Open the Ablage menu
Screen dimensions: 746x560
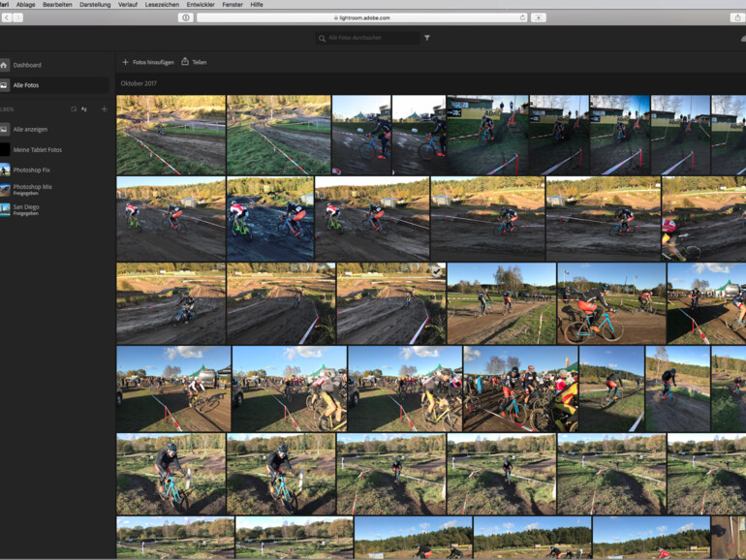point(26,4)
